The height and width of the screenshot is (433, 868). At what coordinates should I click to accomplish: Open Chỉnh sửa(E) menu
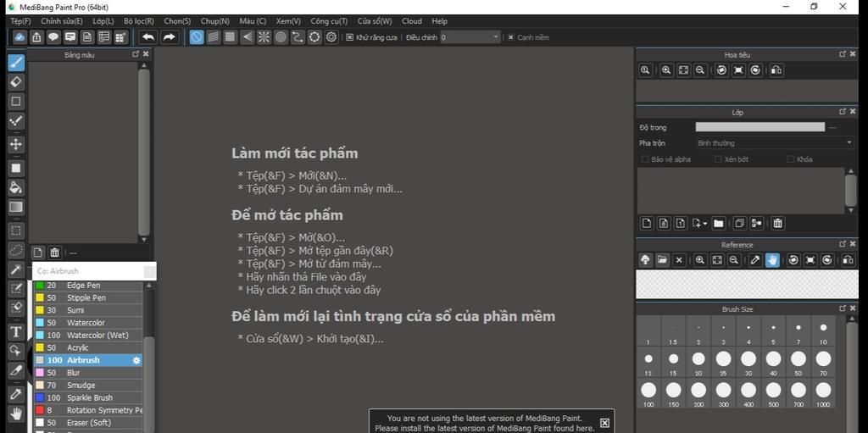[61, 21]
